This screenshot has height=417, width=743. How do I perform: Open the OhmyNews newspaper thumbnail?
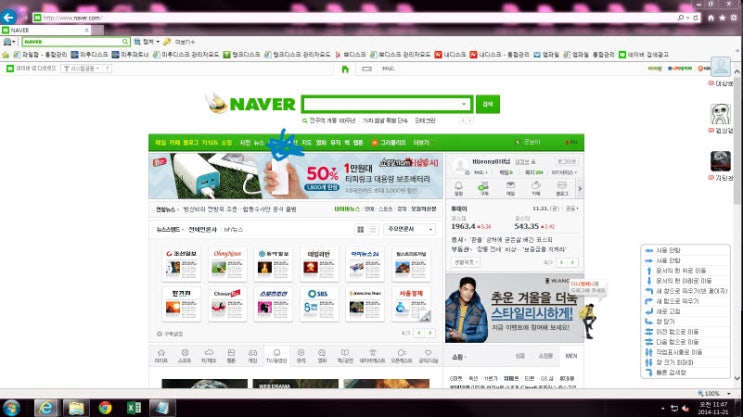point(227,264)
